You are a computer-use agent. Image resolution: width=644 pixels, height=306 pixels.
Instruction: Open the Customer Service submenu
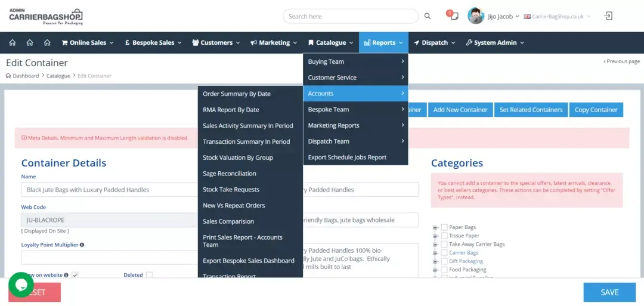[x=355, y=78]
